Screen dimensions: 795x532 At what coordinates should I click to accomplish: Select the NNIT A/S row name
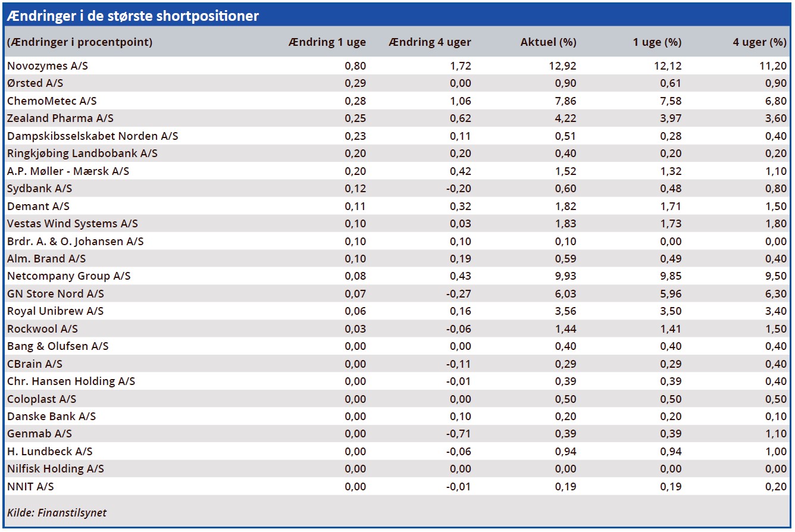pos(30,487)
